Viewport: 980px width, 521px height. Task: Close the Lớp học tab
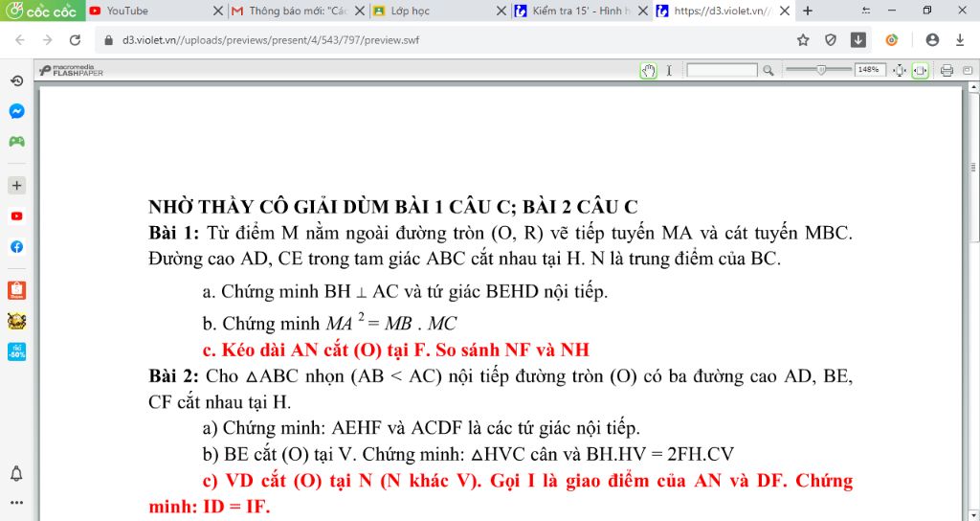point(501,11)
